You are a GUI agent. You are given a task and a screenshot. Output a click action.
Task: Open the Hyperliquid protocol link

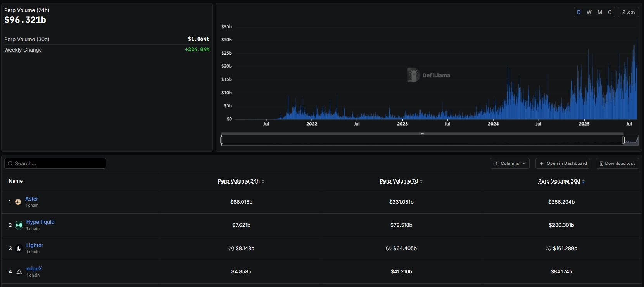[x=40, y=222]
